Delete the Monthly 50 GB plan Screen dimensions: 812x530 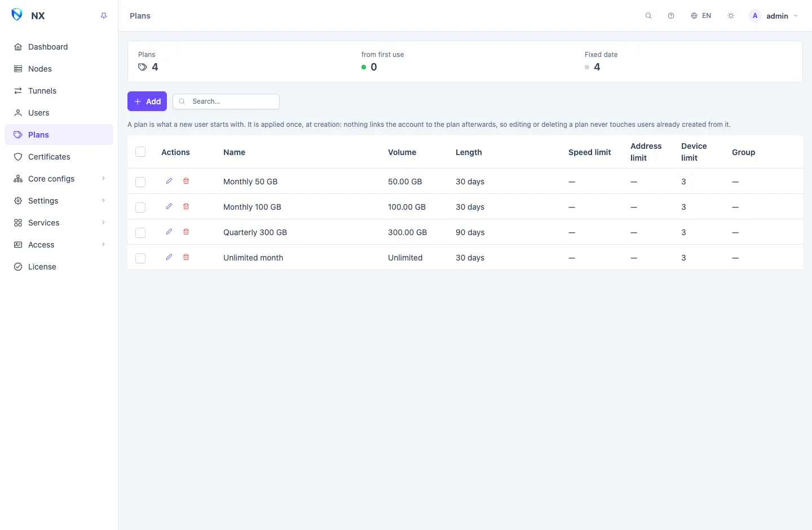(186, 181)
